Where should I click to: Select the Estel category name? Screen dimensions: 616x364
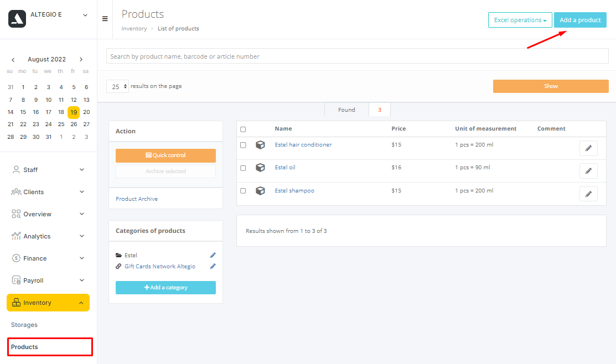131,255
